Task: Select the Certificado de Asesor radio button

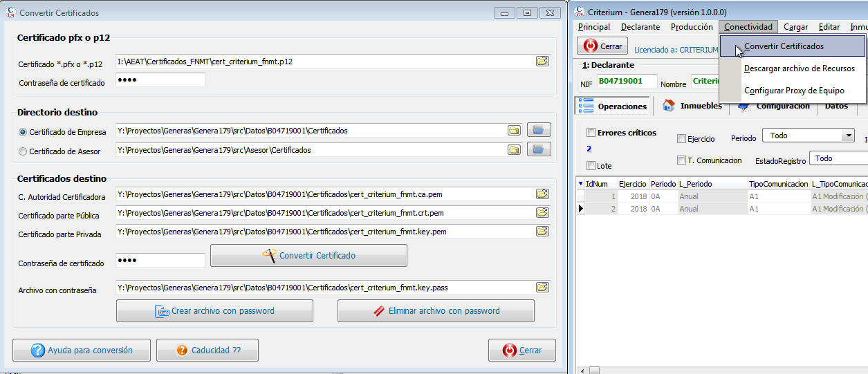Action: [23, 151]
